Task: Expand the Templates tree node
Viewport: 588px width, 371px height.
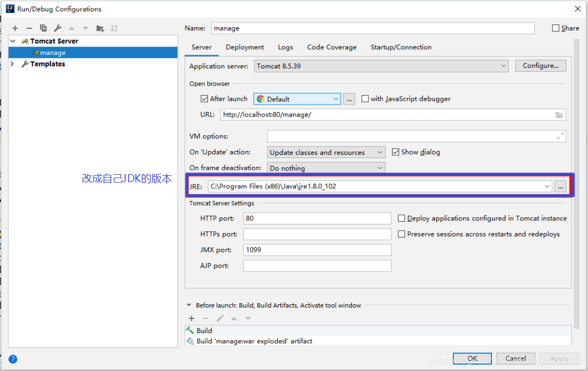Action: coord(12,64)
